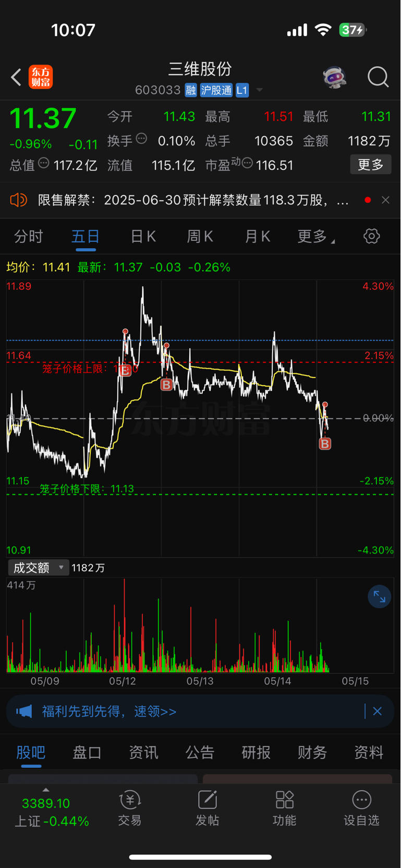401x868 pixels.
Task: Open the 限售解禁 notice text
Action: 193,200
